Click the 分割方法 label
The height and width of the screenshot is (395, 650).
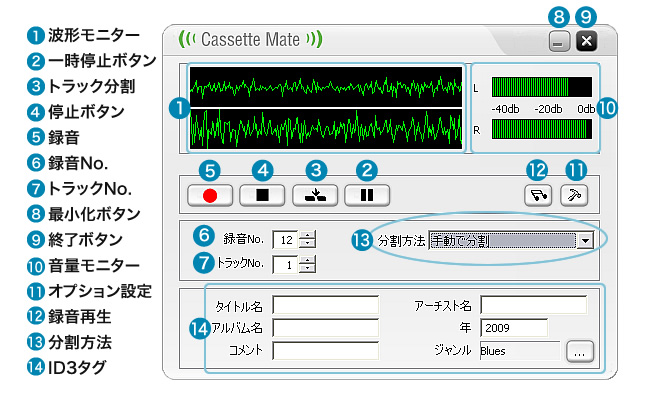tap(401, 240)
